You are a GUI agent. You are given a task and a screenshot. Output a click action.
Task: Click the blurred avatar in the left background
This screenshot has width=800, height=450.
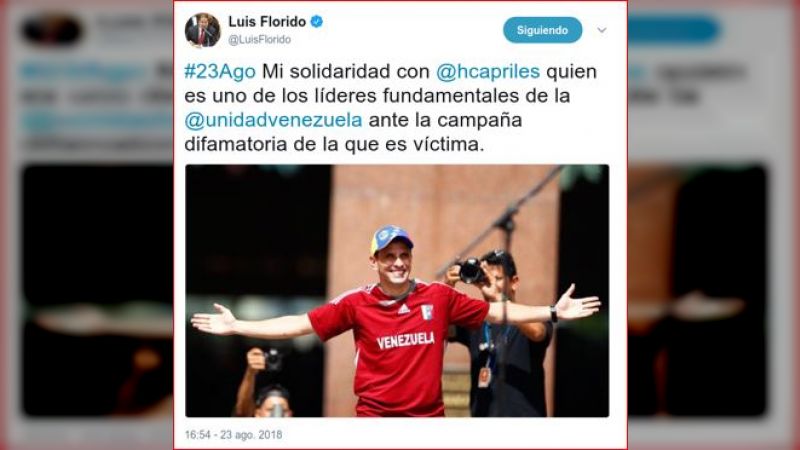click(51, 29)
